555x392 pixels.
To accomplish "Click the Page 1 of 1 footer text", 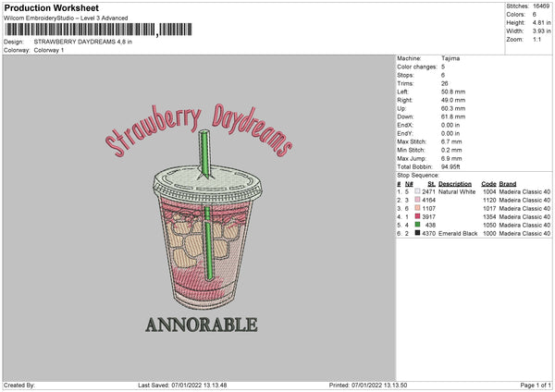I will coord(536,385).
